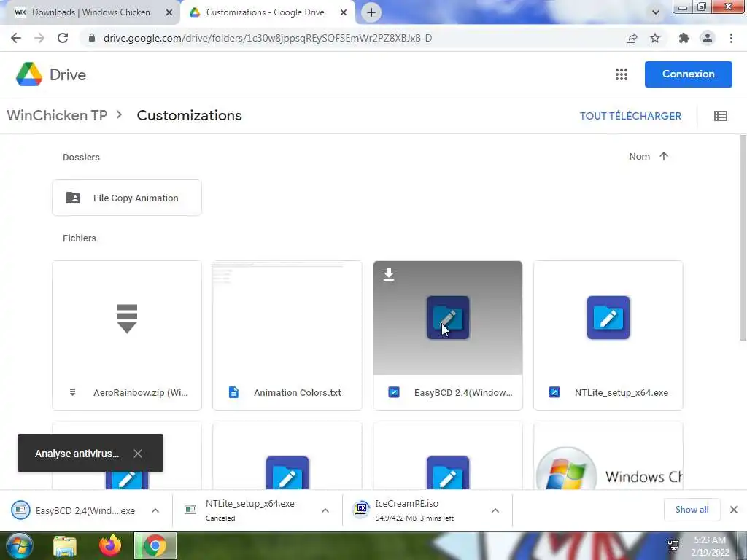Go back to previous page
Image resolution: width=747 pixels, height=560 pixels.
point(16,38)
